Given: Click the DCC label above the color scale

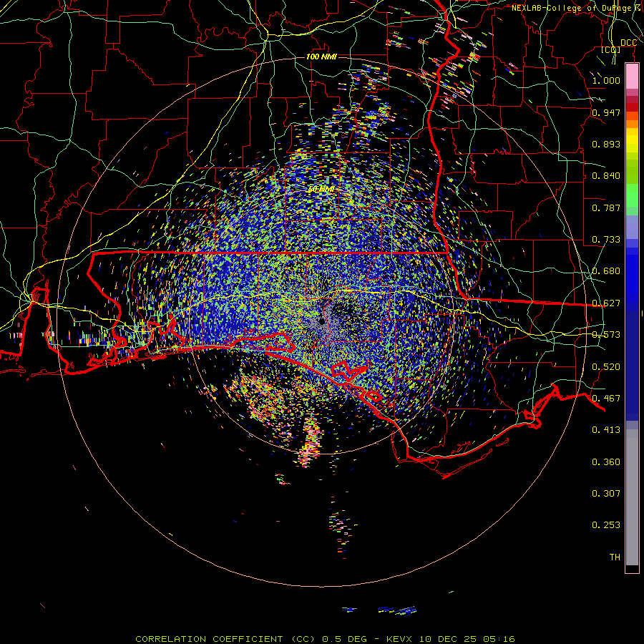Looking at the screenshot, I should coord(628,43).
